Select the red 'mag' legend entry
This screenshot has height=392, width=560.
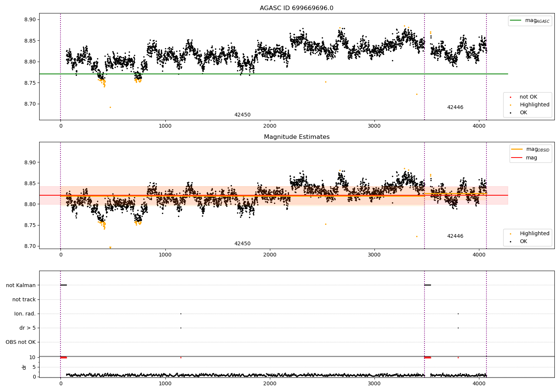(524, 158)
